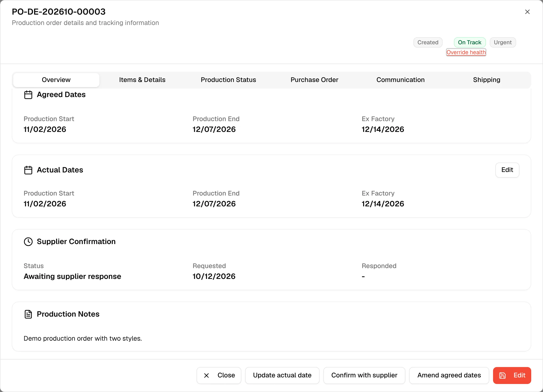Viewport: 543px width, 392px height.
Task: Open the Items & Details tab
Action: click(x=142, y=80)
